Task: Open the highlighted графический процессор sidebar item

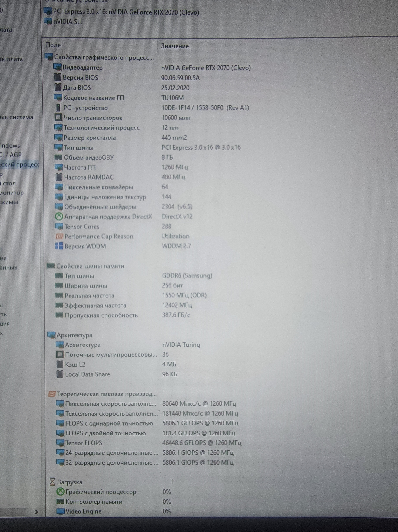Action: click(19, 165)
